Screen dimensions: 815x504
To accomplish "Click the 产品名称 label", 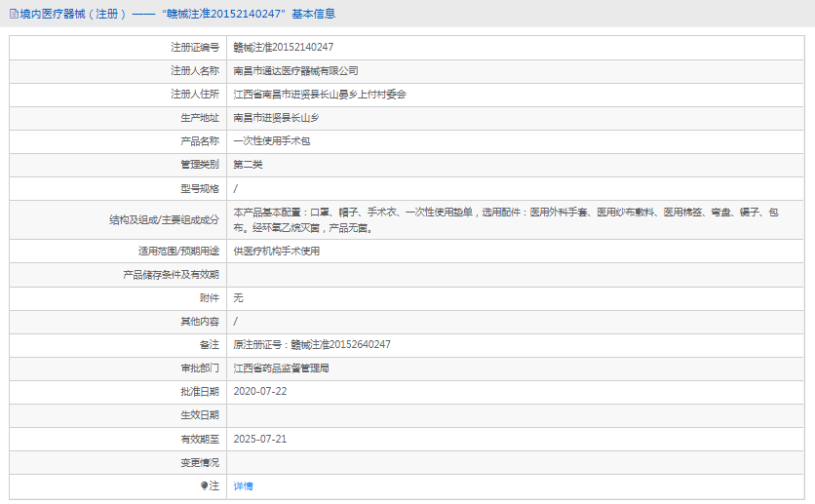I will click(x=200, y=141).
